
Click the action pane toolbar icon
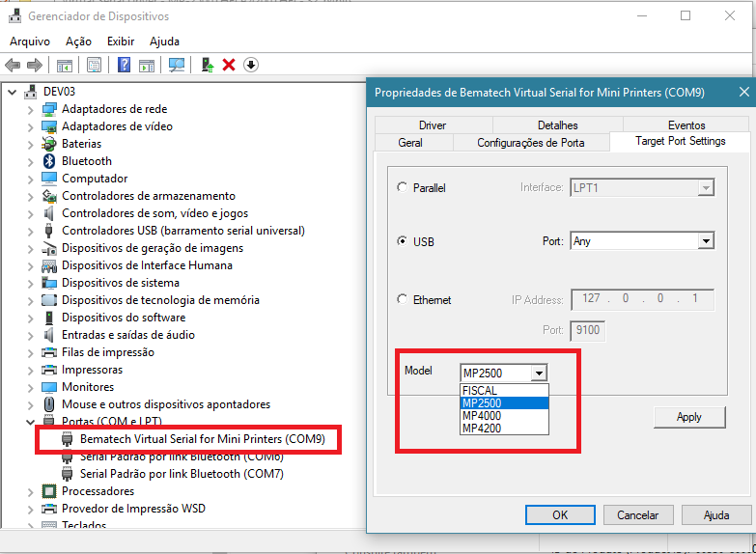[147, 65]
